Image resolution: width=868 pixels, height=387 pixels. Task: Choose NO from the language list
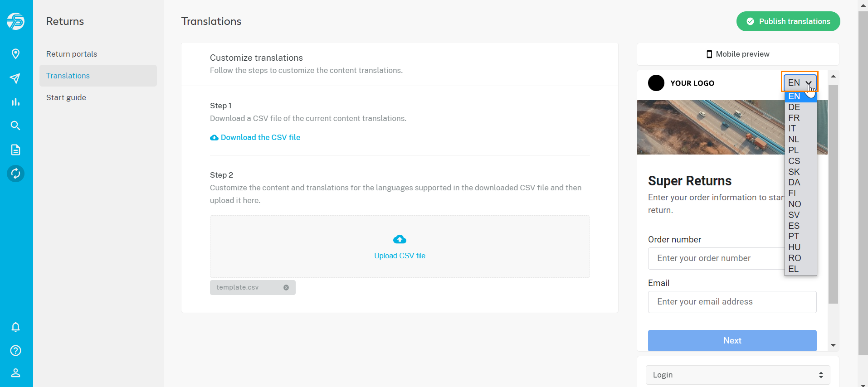click(801, 204)
